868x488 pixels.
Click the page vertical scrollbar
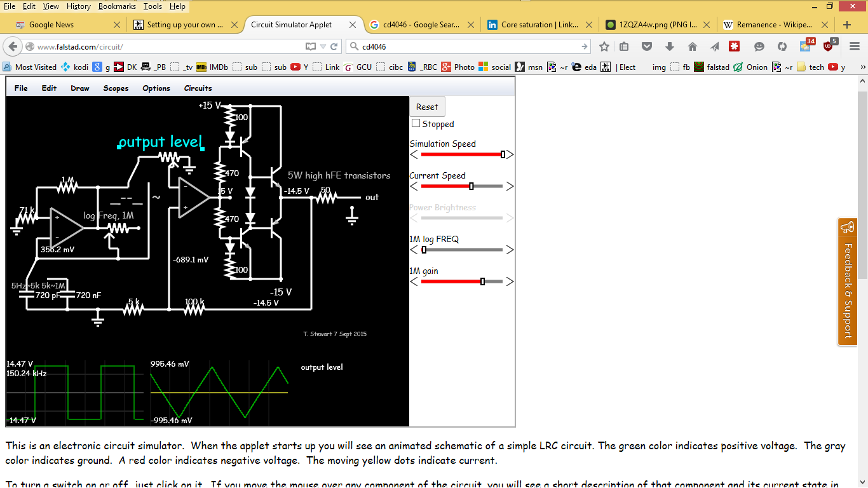[x=862, y=184]
